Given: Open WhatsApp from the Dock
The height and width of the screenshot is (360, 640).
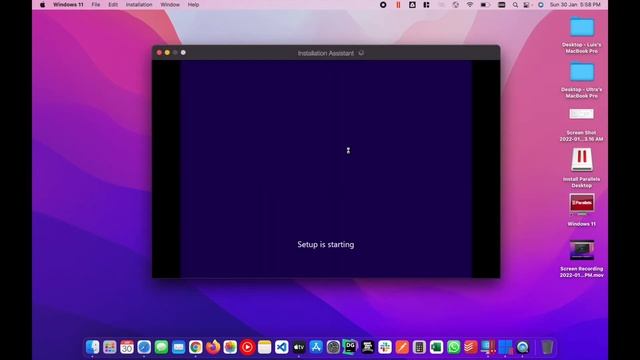Looking at the screenshot, I should [x=453, y=347].
